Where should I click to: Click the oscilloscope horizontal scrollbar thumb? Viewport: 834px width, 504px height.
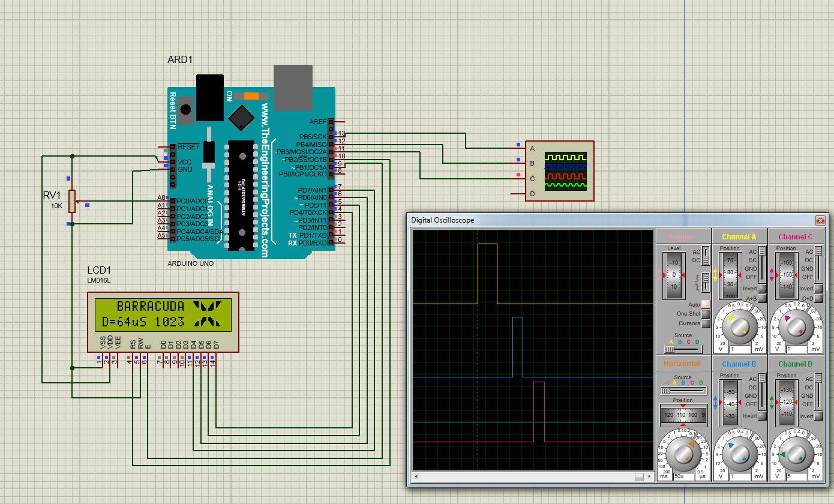639,476
